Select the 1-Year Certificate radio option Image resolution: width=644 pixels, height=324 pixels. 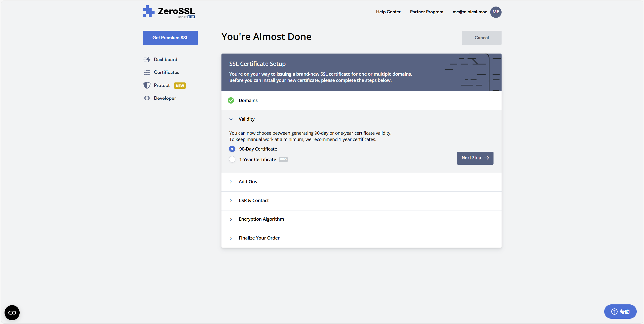point(232,160)
